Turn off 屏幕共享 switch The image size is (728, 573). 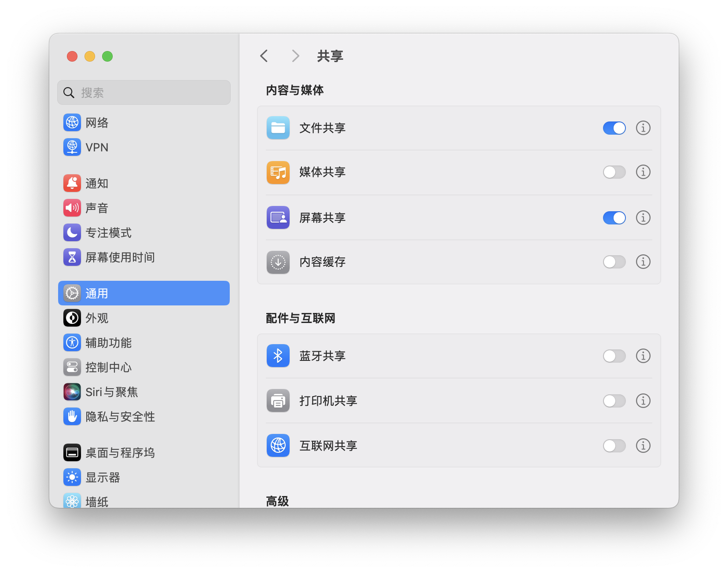(x=614, y=217)
